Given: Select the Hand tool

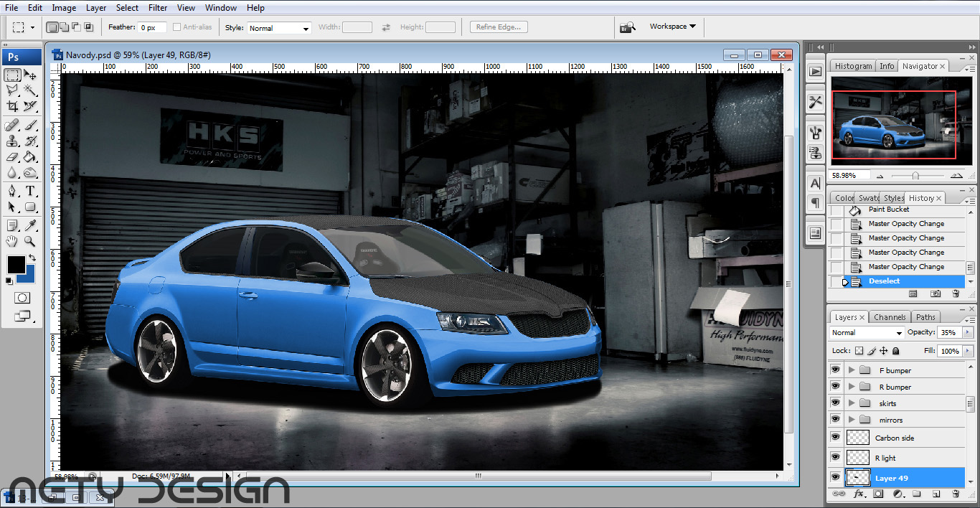Looking at the screenshot, I should point(12,242).
